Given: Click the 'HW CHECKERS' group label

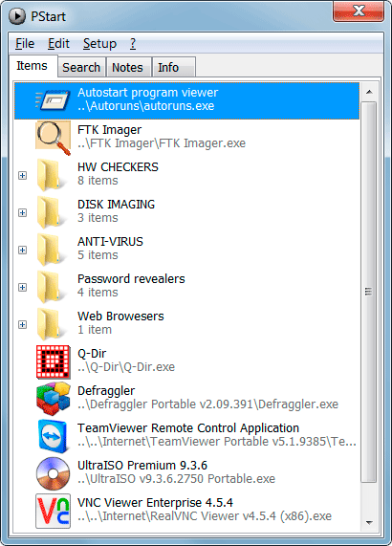Looking at the screenshot, I should [x=118, y=167].
